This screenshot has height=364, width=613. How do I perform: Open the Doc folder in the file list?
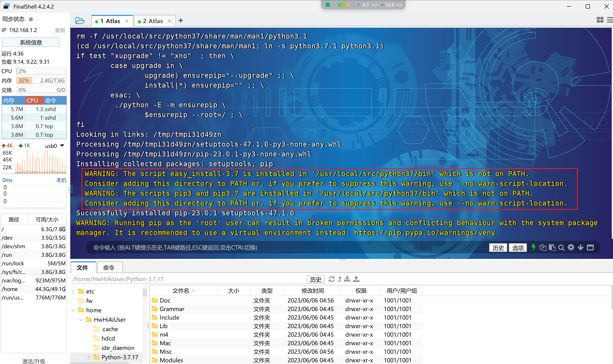coord(286,301)
